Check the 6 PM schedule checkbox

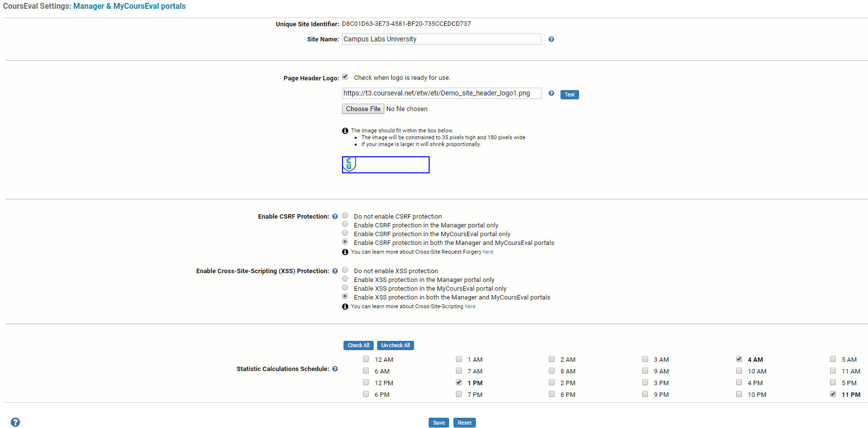coord(366,394)
